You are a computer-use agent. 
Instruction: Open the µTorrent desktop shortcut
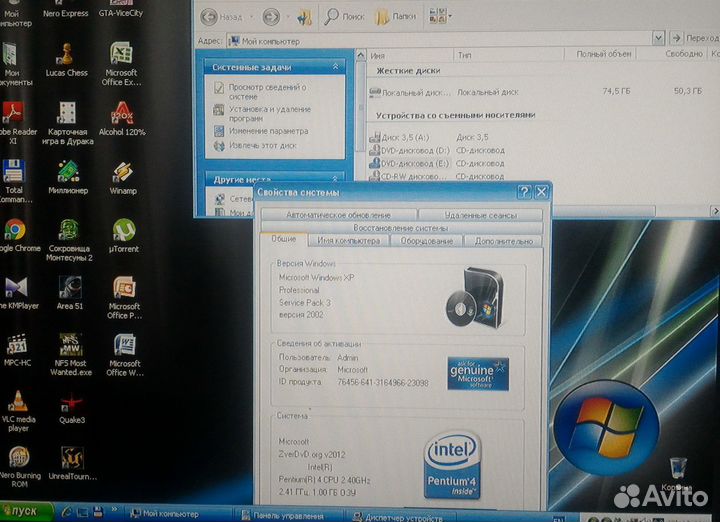pos(124,236)
